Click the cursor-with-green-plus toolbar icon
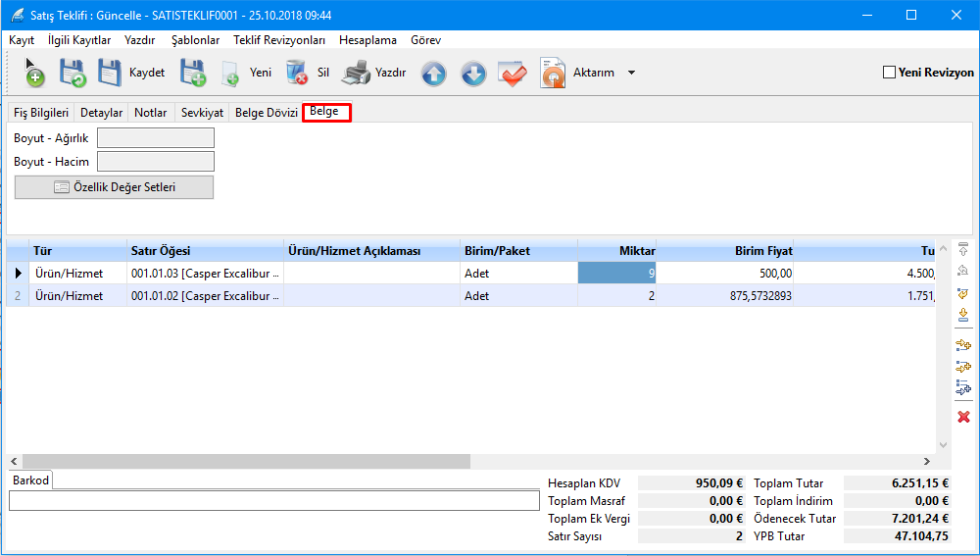Image resolution: width=980 pixels, height=556 pixels. 34,73
